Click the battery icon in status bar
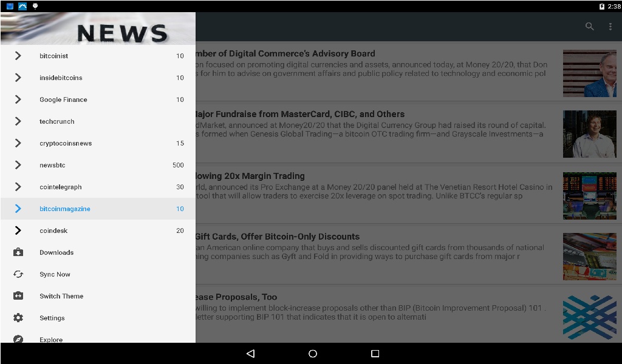Image resolution: width=622 pixels, height=364 pixels. pos(602,6)
